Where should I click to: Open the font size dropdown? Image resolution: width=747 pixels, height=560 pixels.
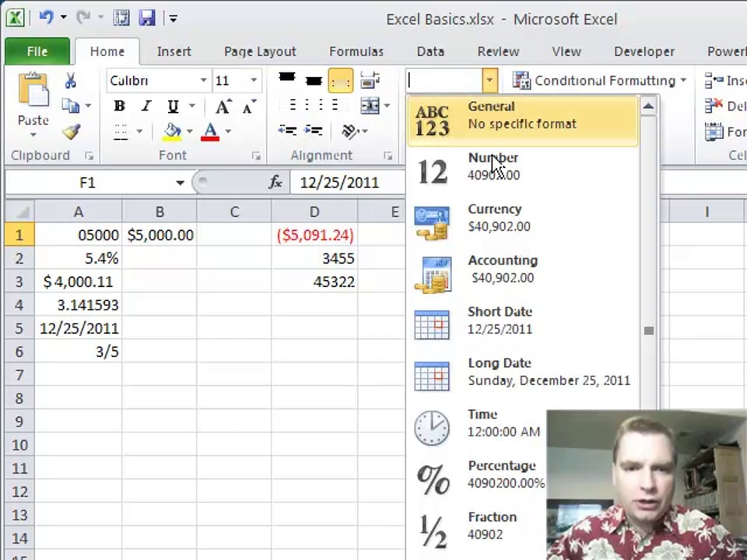coord(254,80)
